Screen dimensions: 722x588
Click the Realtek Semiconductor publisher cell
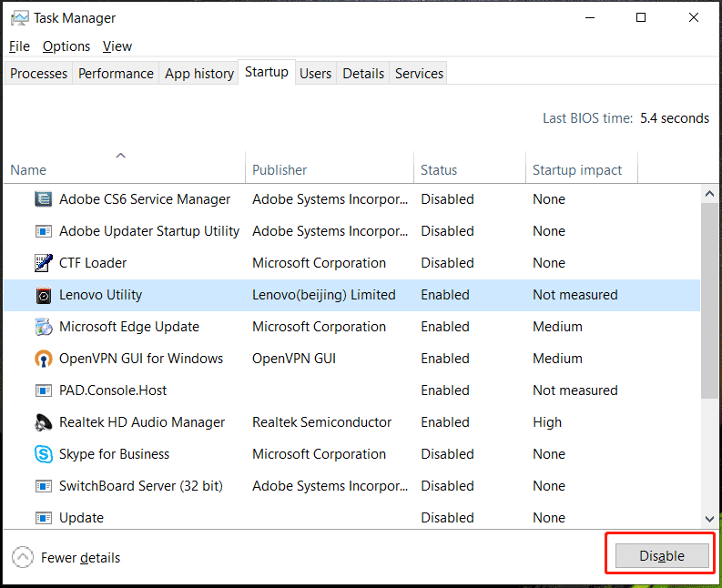point(322,422)
